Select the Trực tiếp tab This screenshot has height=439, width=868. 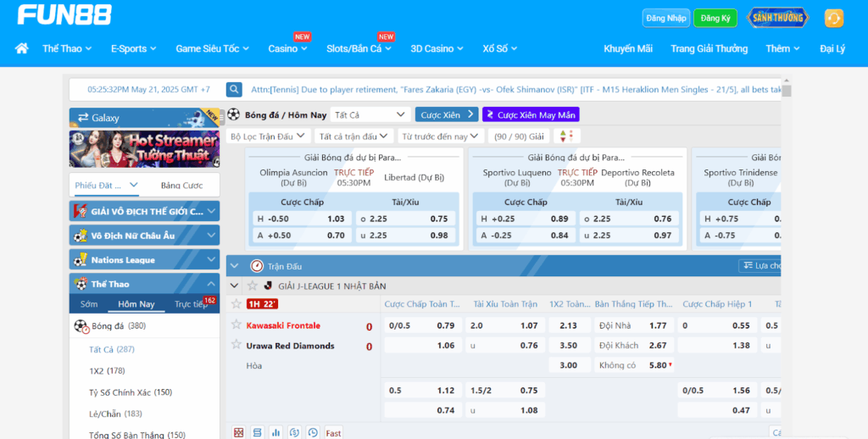192,304
